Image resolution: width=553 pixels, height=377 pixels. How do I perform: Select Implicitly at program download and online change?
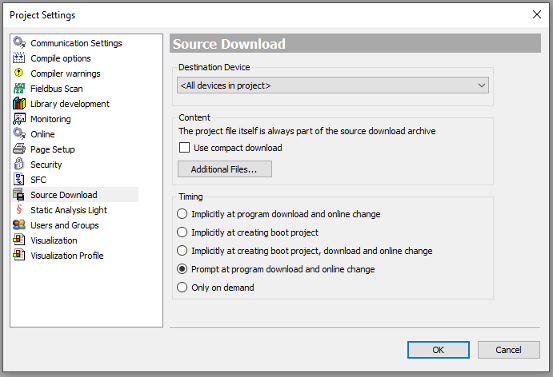(182, 214)
